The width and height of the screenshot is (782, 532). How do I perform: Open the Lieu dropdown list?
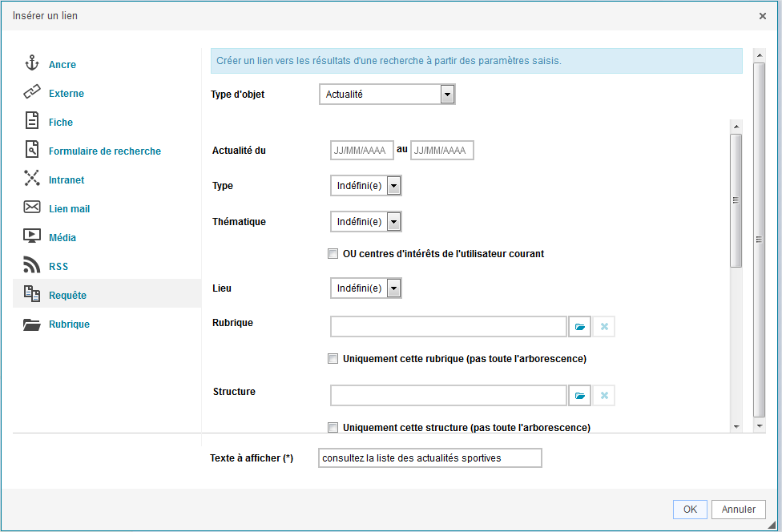[366, 288]
